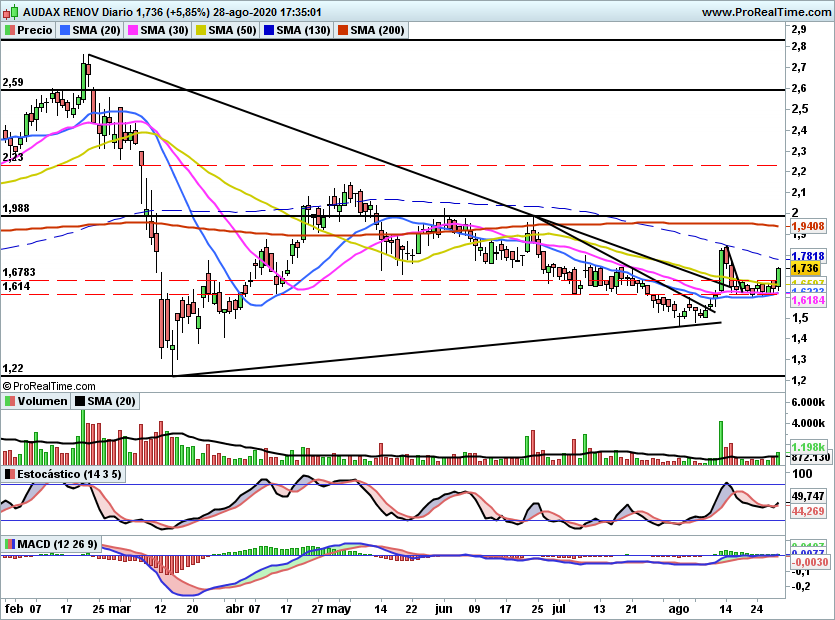Click the 1.198k volume value tag
This screenshot has height=620, width=835.
pos(808,447)
